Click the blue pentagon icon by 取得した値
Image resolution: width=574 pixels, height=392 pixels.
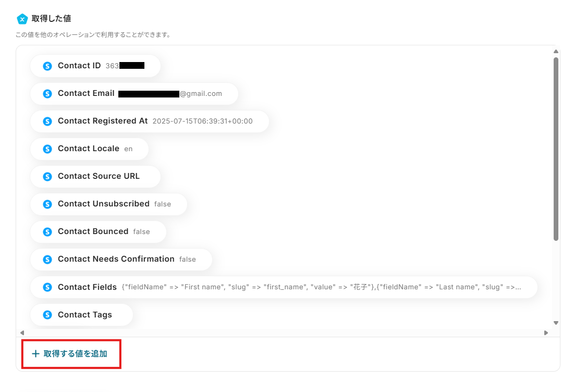pos(22,19)
